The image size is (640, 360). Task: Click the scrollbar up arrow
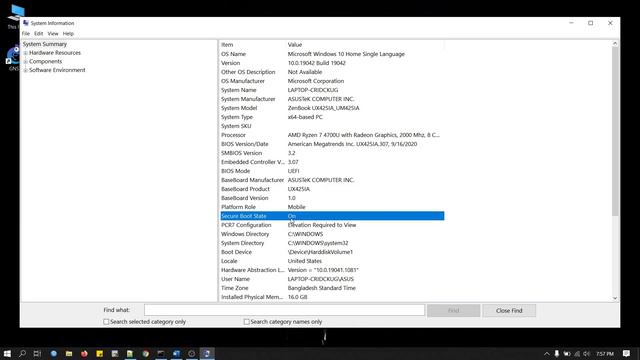pyautogui.click(x=615, y=44)
